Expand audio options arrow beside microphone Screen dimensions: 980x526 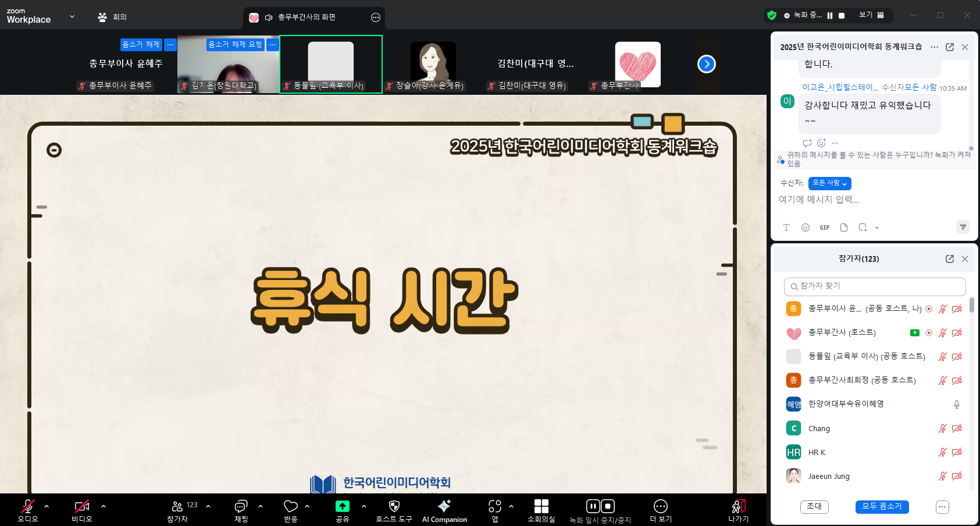pos(47,506)
